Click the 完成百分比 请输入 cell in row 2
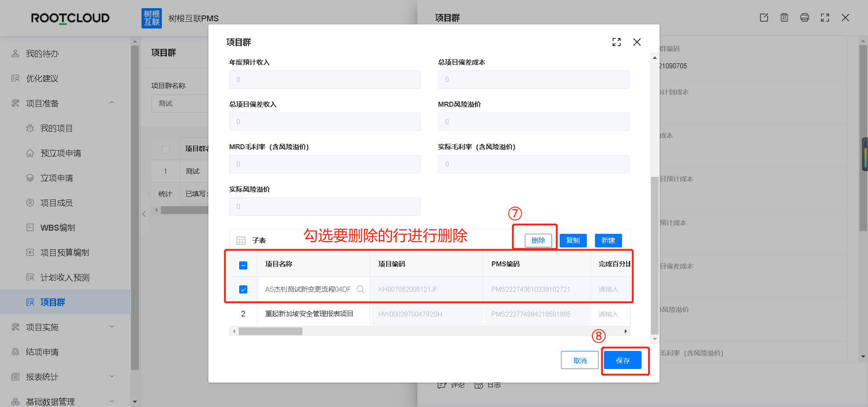This screenshot has width=868, height=407. [x=610, y=314]
